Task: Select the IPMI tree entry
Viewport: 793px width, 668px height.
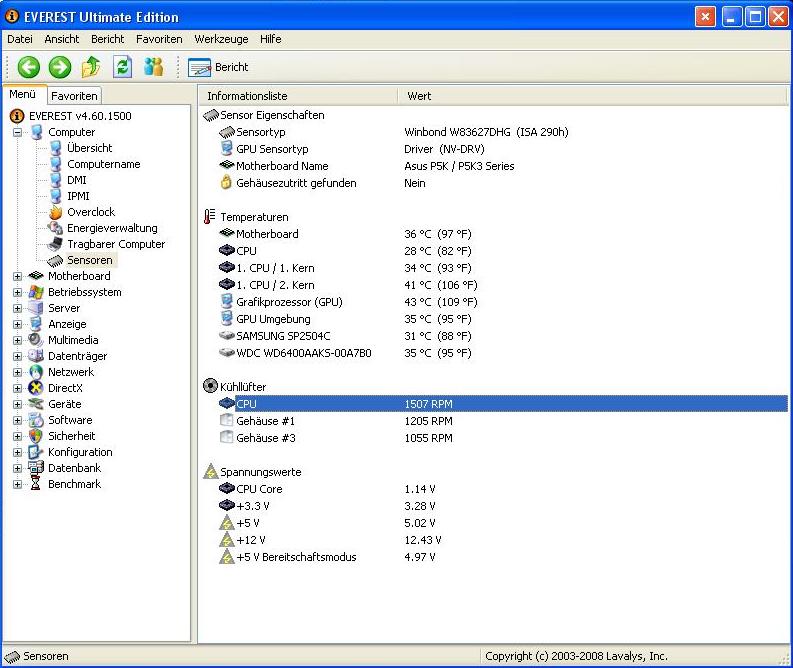Action: tap(78, 196)
